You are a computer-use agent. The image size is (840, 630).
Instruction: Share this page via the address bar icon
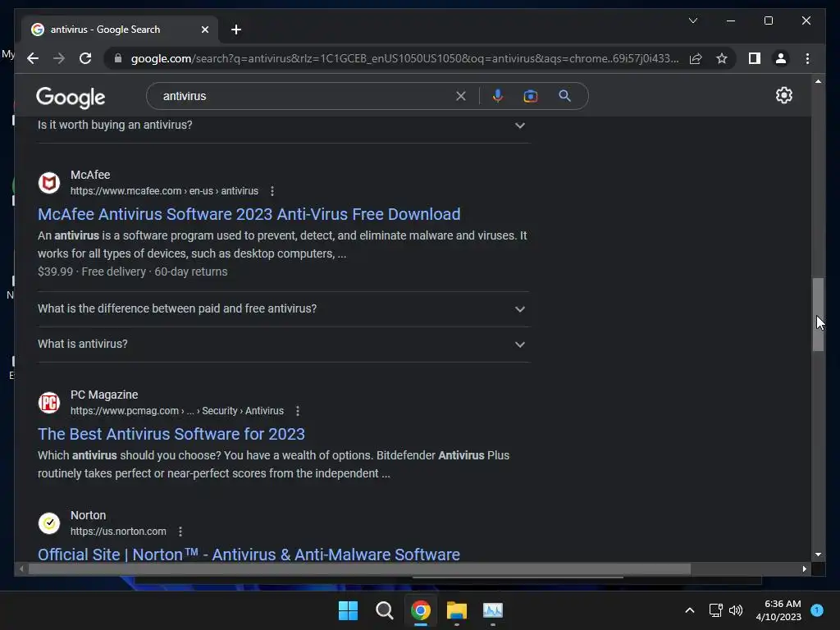pos(696,58)
